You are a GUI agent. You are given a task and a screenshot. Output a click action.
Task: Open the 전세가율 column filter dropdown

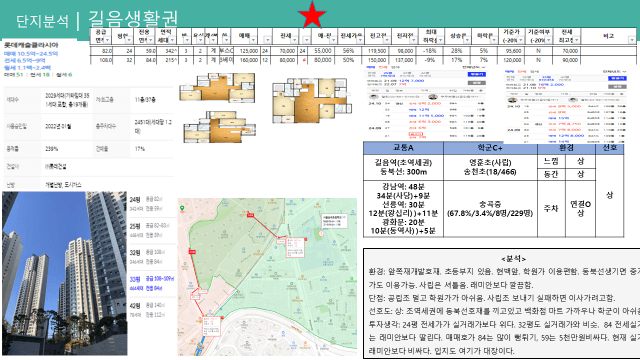pyautogui.click(x=360, y=40)
